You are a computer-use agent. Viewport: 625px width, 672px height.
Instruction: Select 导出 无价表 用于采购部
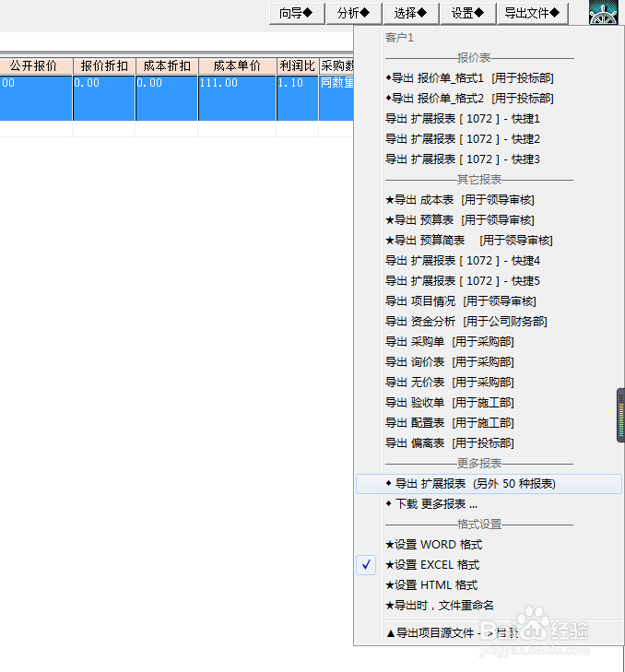click(489, 383)
